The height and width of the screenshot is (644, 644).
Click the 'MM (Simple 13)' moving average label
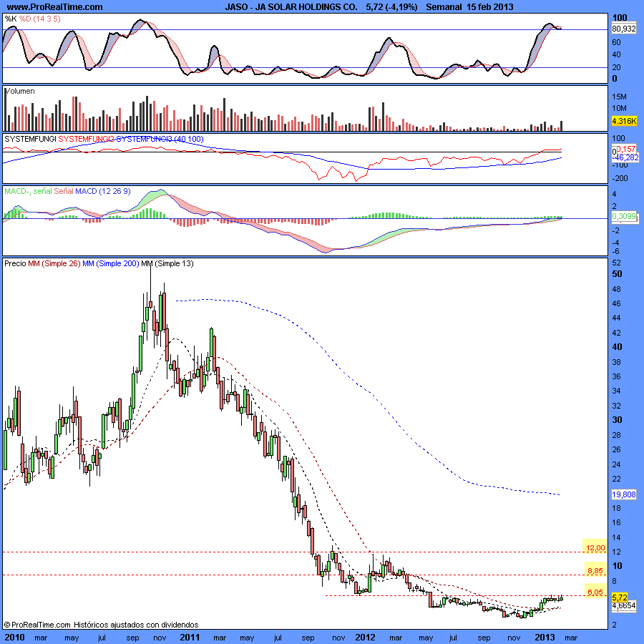pyautogui.click(x=167, y=263)
